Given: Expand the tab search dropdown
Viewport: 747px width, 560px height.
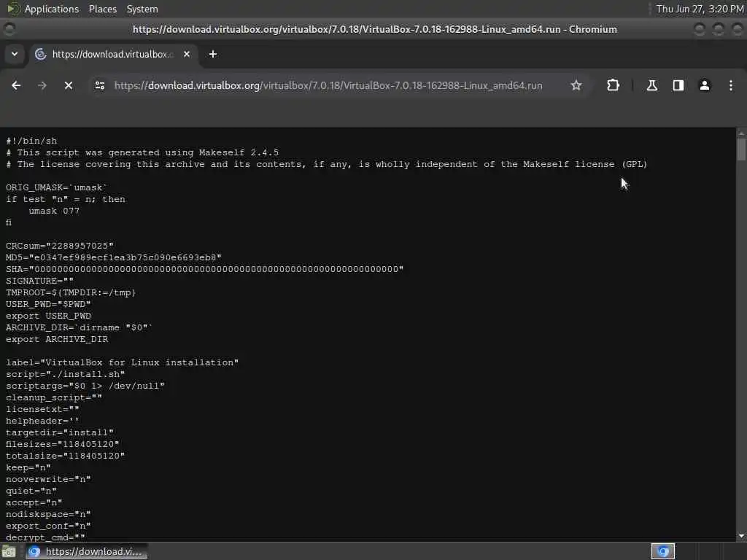Looking at the screenshot, I should click(x=15, y=54).
